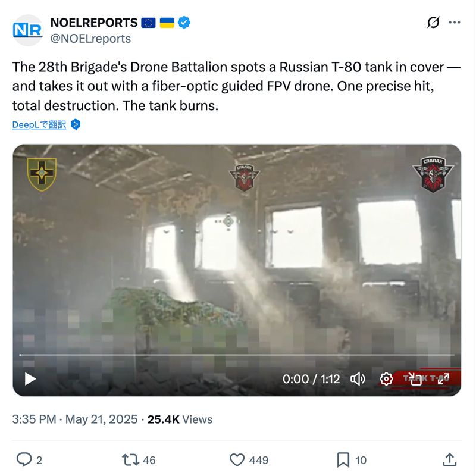Click the blue verified badge
476x476 pixels.
[x=184, y=23]
